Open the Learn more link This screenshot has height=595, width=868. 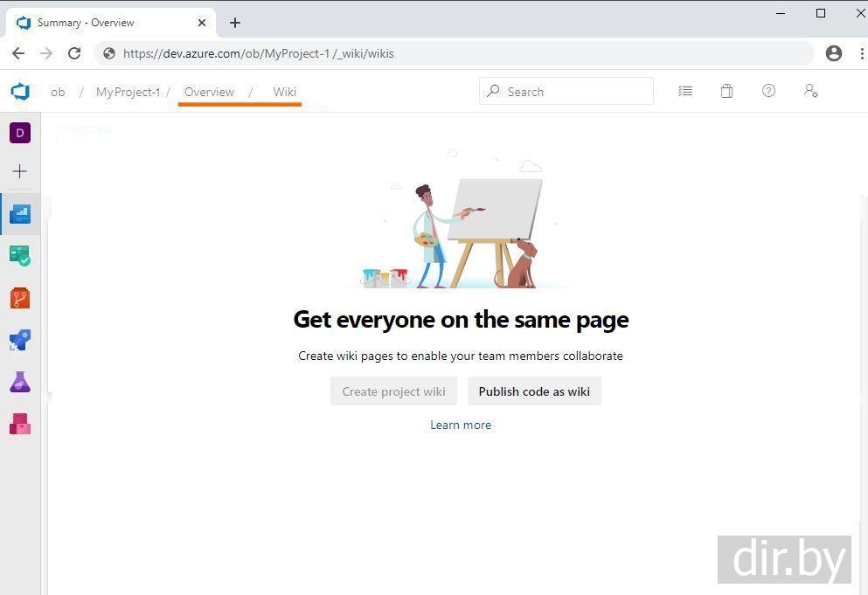pyautogui.click(x=461, y=425)
